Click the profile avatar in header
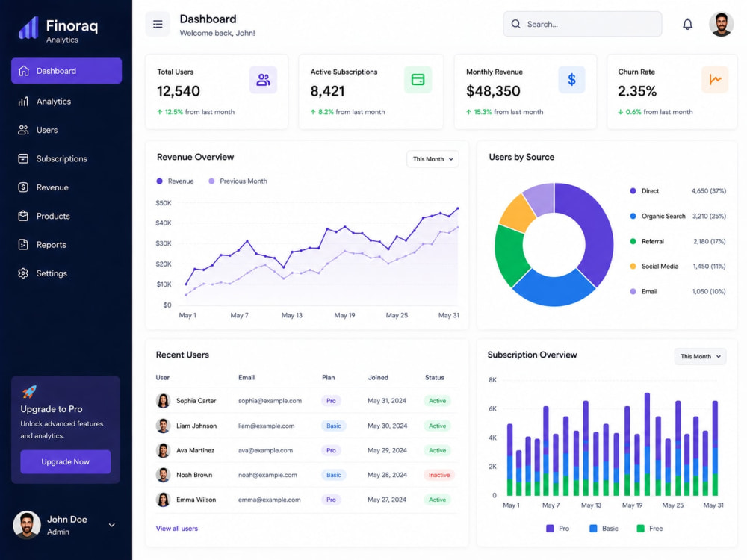747x560 pixels. tap(721, 24)
